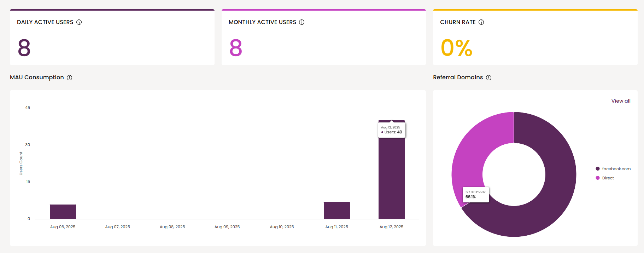Click info icon next to Referral Domains

coord(488,78)
